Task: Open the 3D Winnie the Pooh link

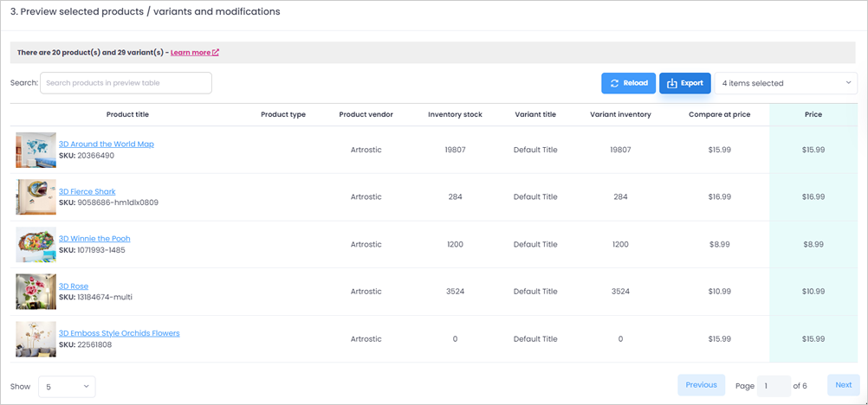Action: pos(94,239)
